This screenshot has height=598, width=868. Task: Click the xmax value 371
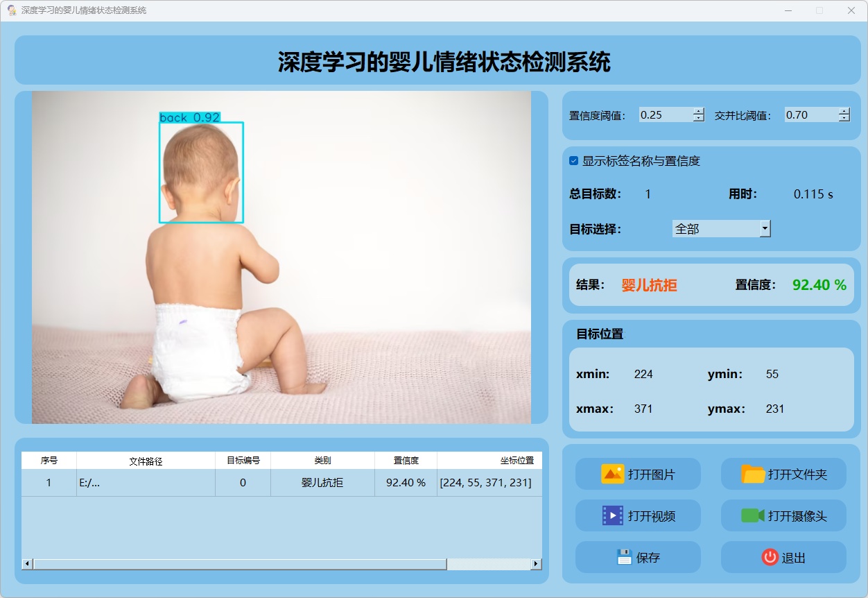pos(643,409)
